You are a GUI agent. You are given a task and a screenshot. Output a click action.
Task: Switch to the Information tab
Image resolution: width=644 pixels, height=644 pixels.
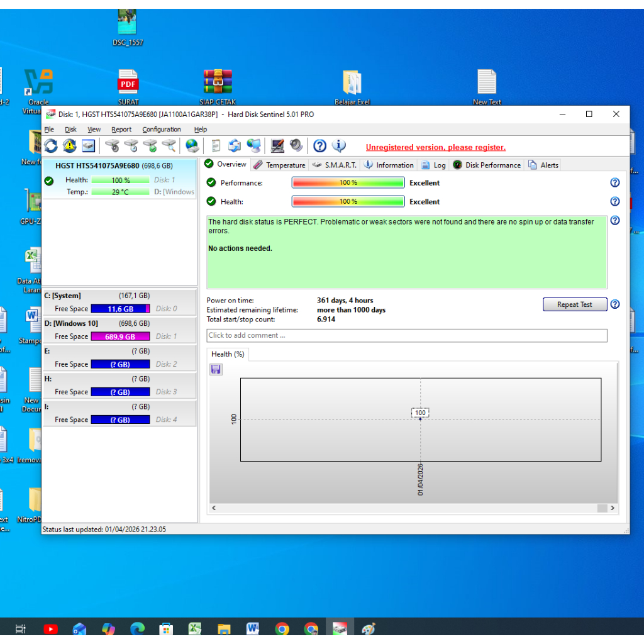click(x=389, y=165)
